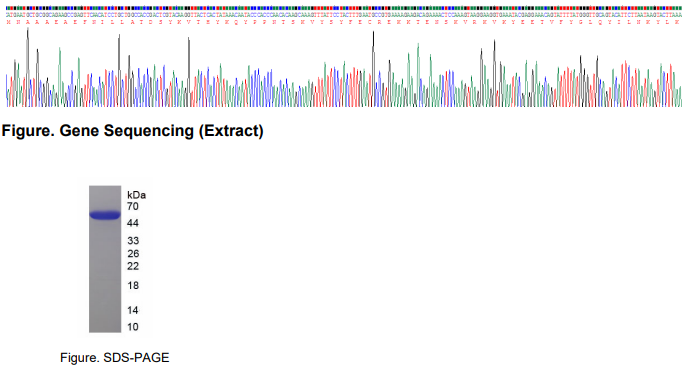Click the 26 kDa marker label

133,253
